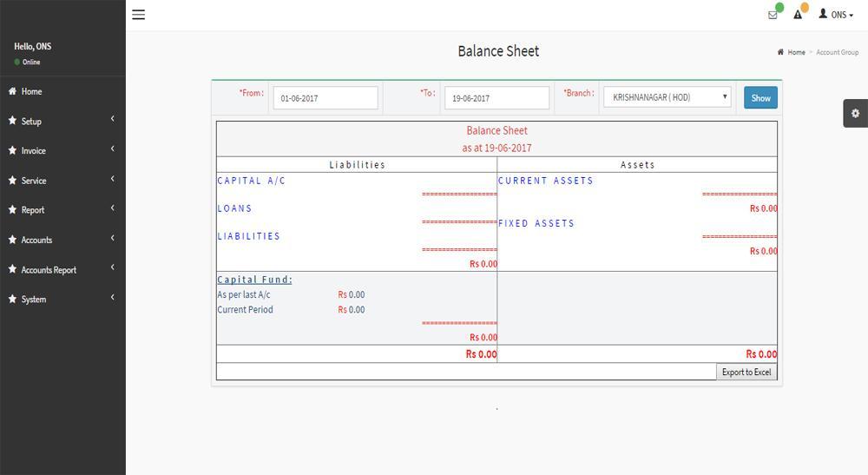
Task: Expand the Report menu chevron
Action: 112,208
